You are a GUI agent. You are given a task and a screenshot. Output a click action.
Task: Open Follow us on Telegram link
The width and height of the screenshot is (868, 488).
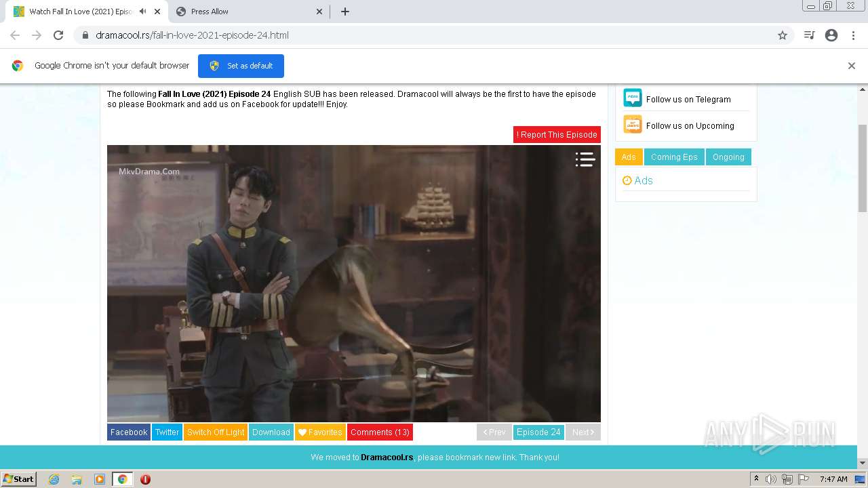pos(688,100)
